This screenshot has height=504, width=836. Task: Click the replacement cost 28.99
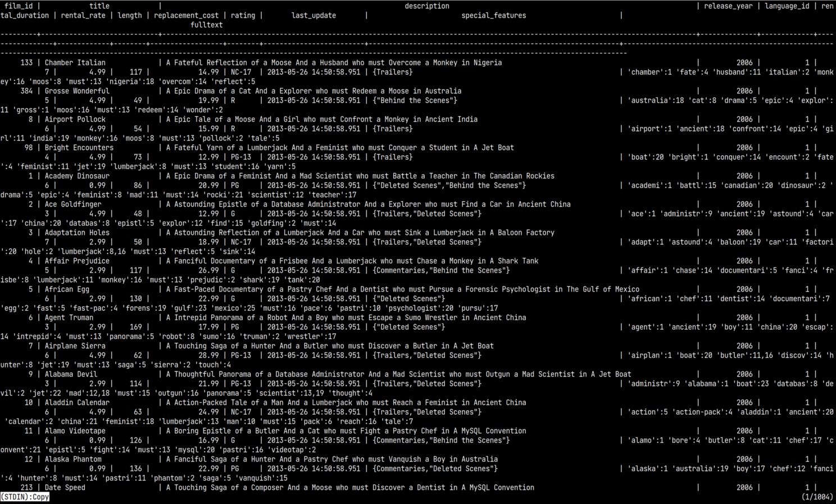coord(208,356)
